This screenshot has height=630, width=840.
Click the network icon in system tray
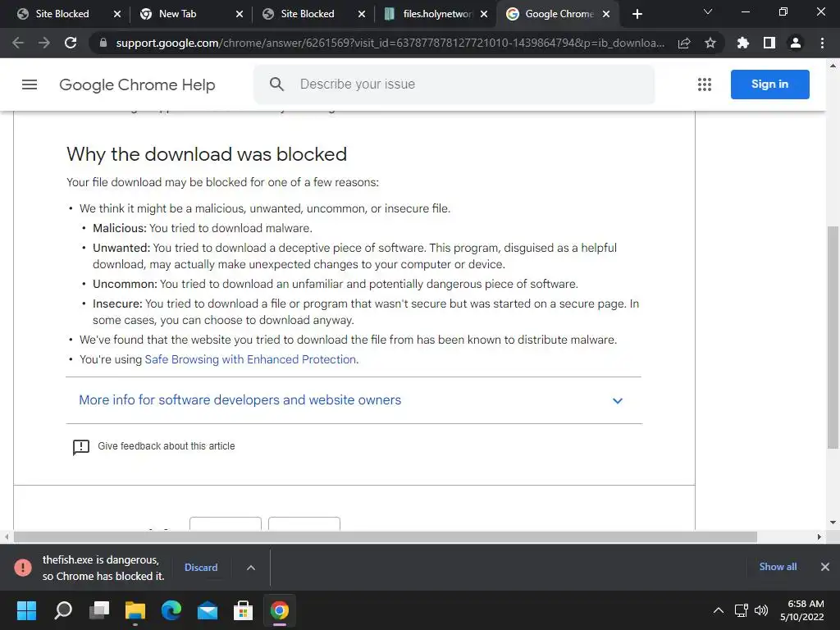pos(741,610)
